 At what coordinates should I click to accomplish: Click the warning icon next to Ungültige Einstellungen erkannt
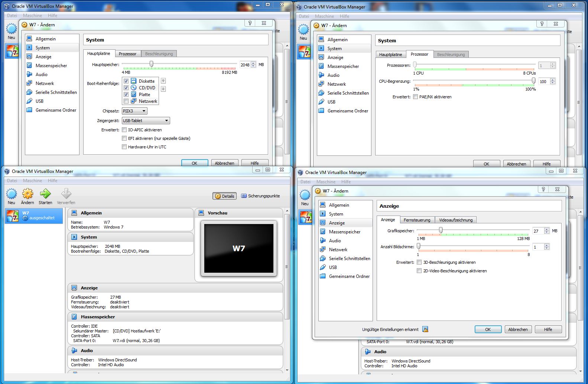click(x=425, y=329)
